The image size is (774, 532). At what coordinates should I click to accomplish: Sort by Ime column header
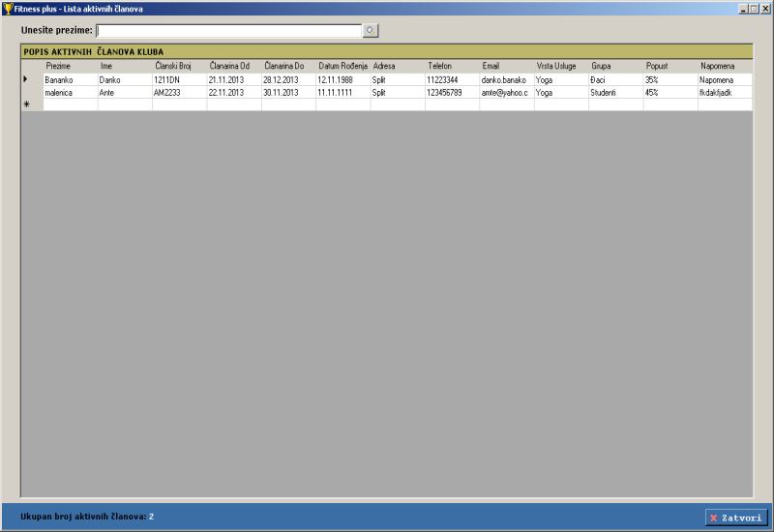pos(125,66)
